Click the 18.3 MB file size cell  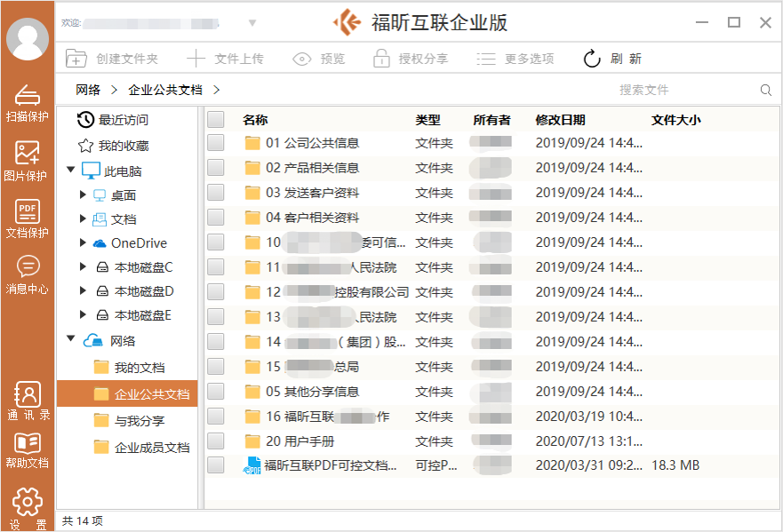coord(675,465)
